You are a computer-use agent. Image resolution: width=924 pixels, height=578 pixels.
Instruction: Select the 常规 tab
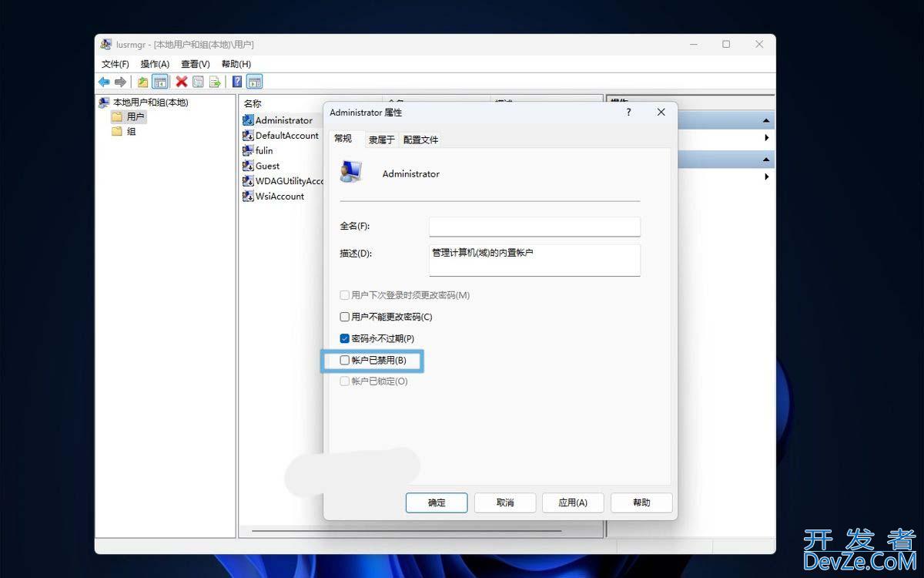click(x=343, y=138)
